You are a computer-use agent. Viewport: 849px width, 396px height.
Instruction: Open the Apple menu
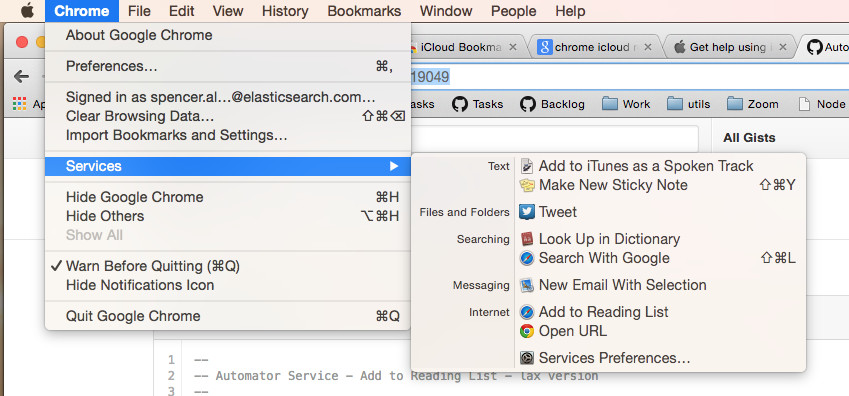[27, 11]
